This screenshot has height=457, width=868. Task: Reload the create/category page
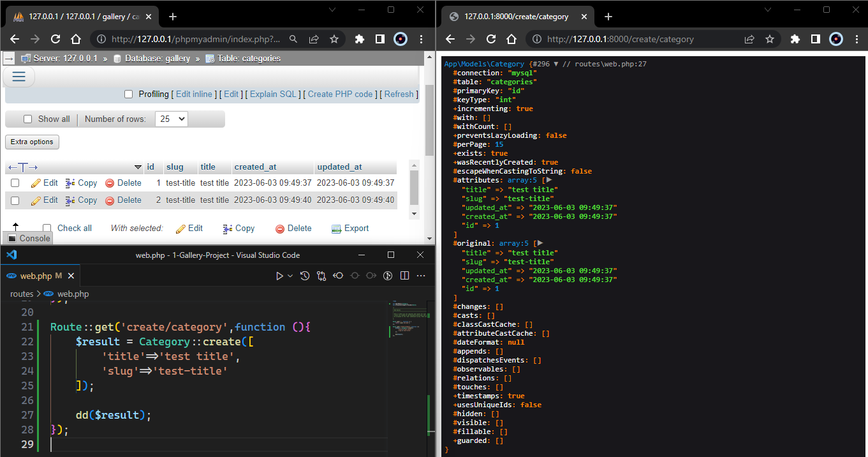(x=491, y=39)
